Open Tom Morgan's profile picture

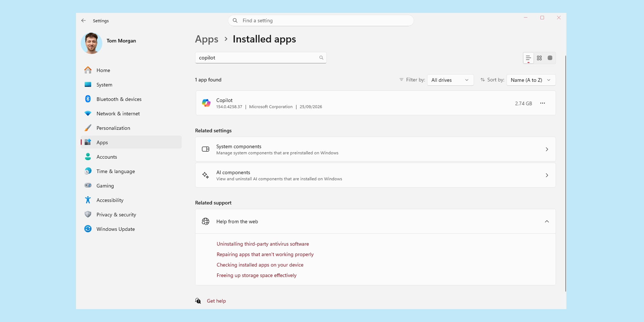tap(91, 43)
